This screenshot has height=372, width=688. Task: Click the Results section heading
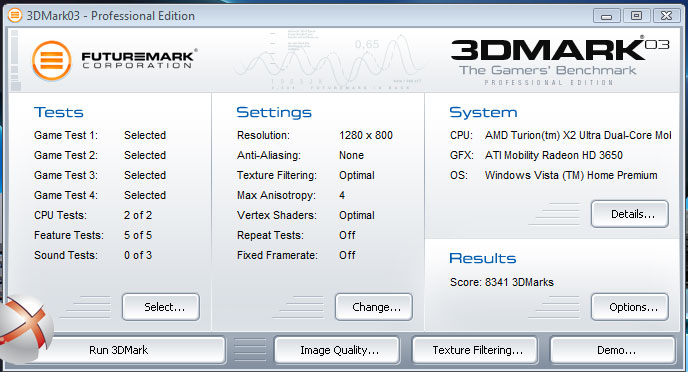[483, 258]
